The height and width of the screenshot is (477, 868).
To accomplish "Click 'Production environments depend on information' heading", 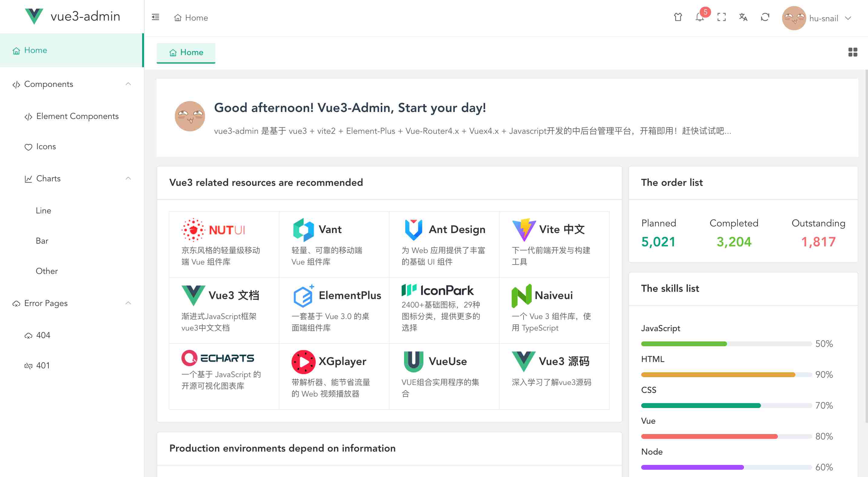I will tap(282, 448).
